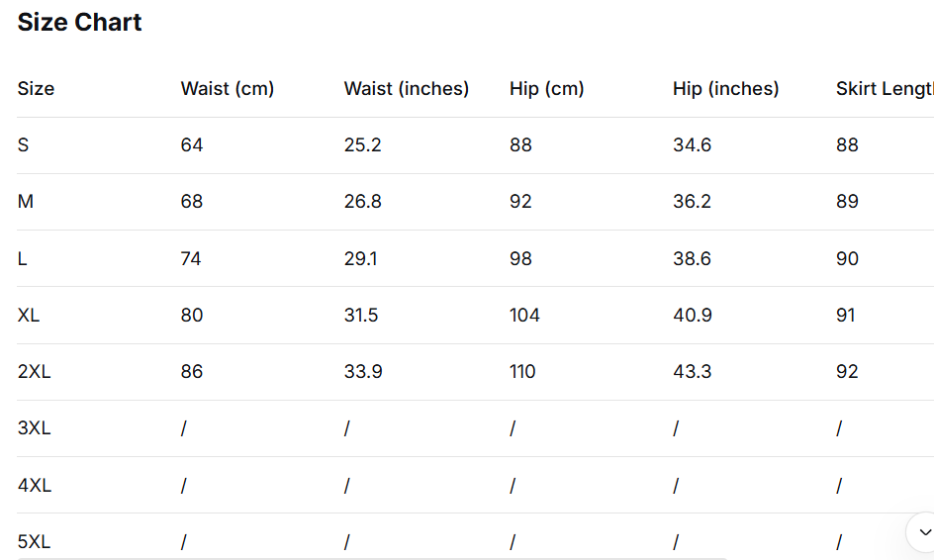Select the 2XL size row label

click(x=35, y=372)
